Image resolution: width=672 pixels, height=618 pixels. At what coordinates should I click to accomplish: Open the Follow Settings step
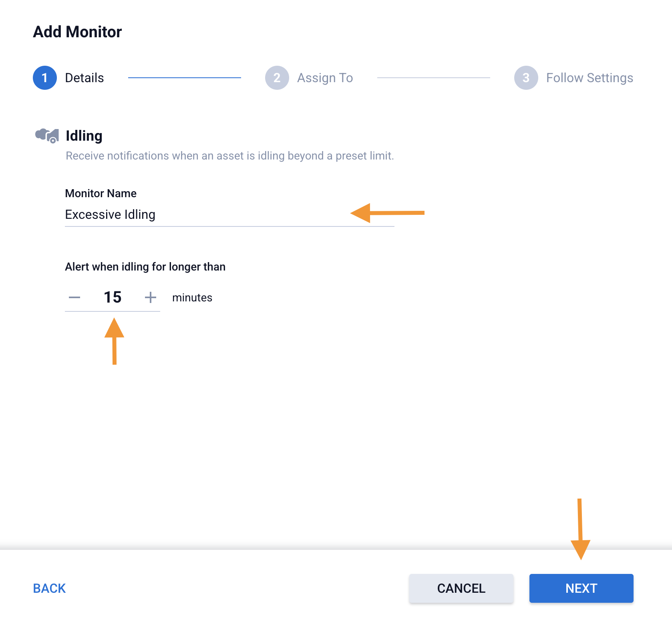[590, 78]
